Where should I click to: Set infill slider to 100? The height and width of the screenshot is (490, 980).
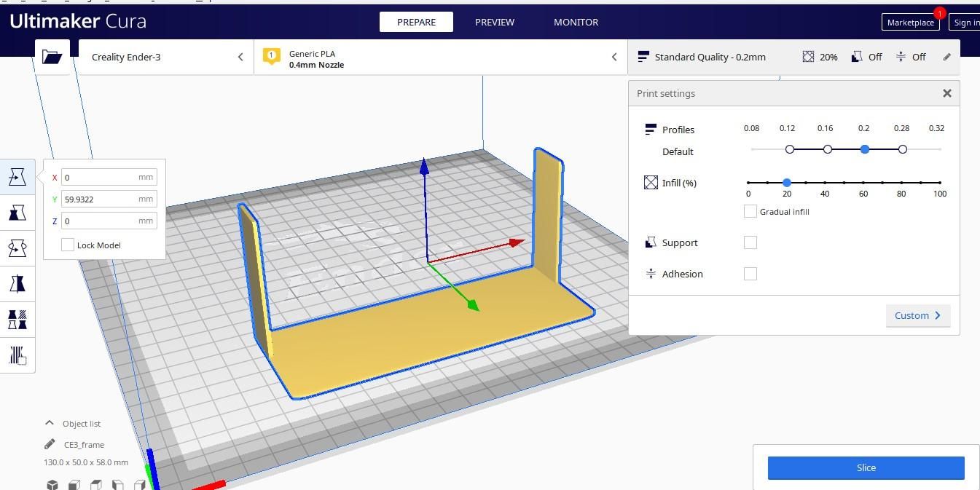point(940,183)
